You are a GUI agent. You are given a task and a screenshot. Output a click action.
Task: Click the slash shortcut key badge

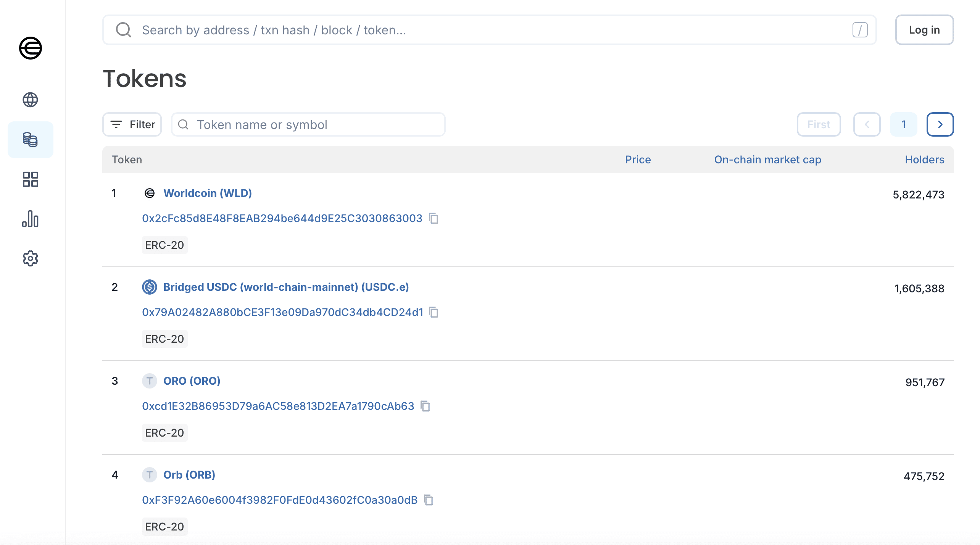click(860, 30)
